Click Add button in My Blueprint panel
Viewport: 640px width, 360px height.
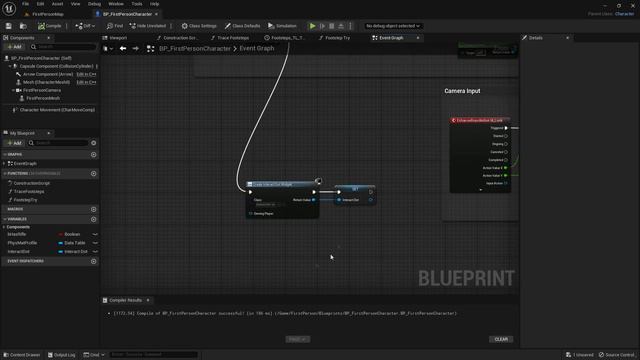point(14,143)
